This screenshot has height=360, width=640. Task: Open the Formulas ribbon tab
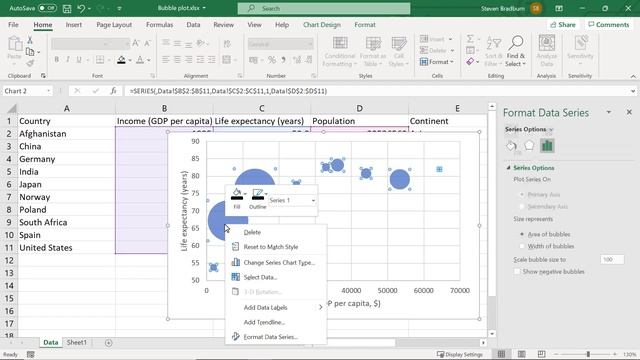160,25
